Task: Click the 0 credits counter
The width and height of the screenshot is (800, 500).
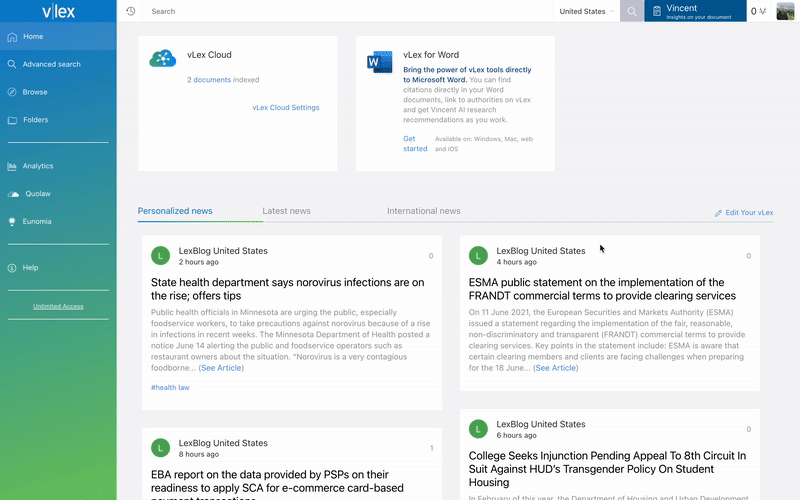Action: pyautogui.click(x=758, y=11)
